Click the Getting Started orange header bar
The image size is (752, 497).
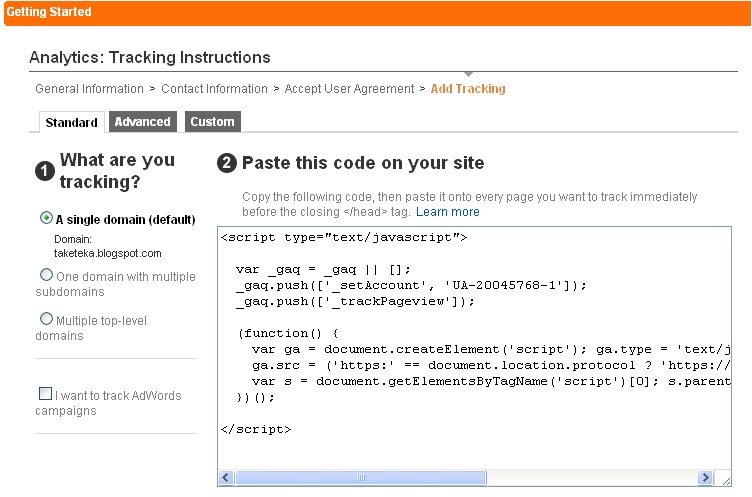[x=377, y=13]
